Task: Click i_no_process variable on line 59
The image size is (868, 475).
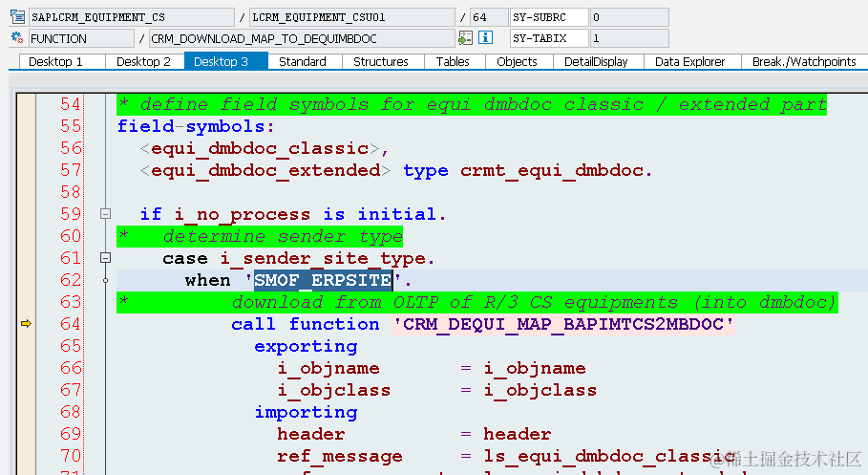Action: (243, 214)
